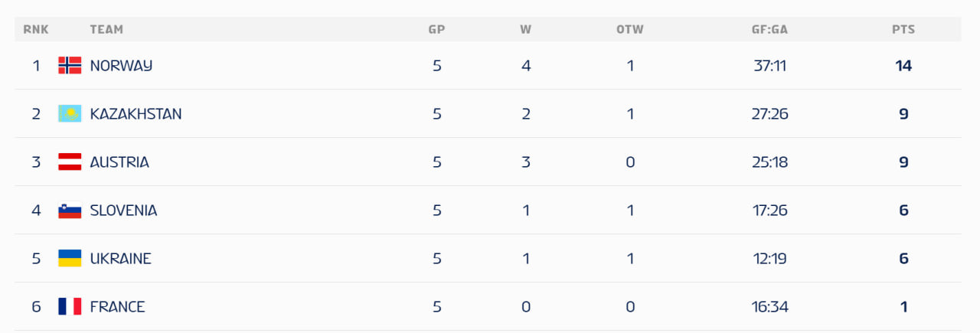Click the TEAM column header
Viewport: 980px width, 333px height.
(x=106, y=30)
